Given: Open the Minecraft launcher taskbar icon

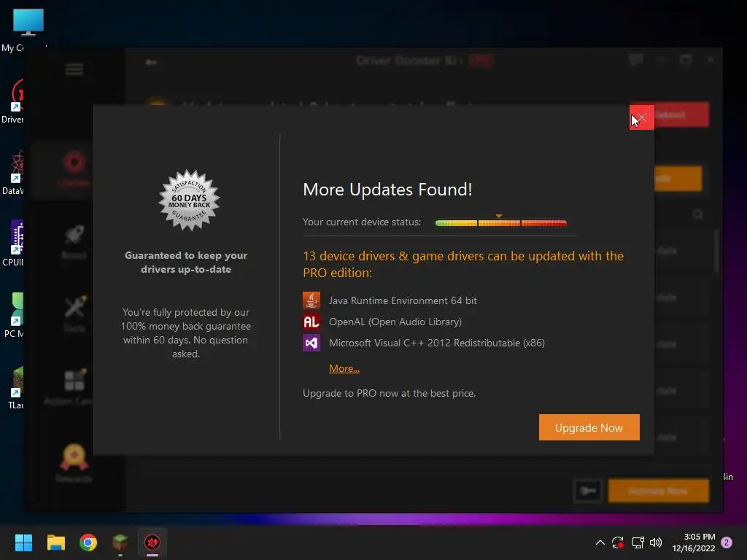Looking at the screenshot, I should [x=120, y=542].
